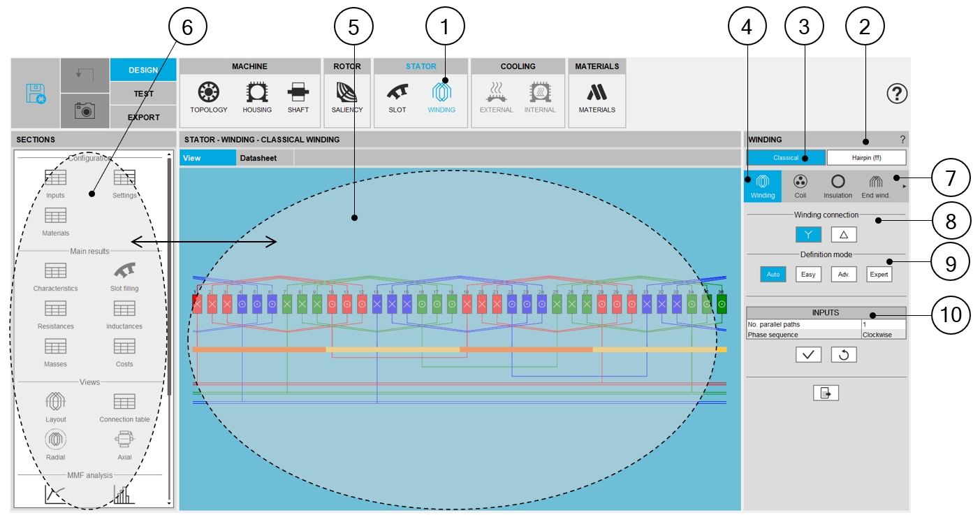Switch to the Datasheet tab

click(258, 158)
